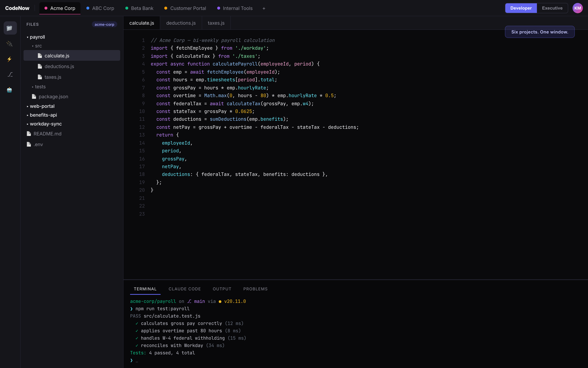The image size is (588, 368).
Task: Click 'reconciles with Workday' test result
Action: tap(172, 345)
